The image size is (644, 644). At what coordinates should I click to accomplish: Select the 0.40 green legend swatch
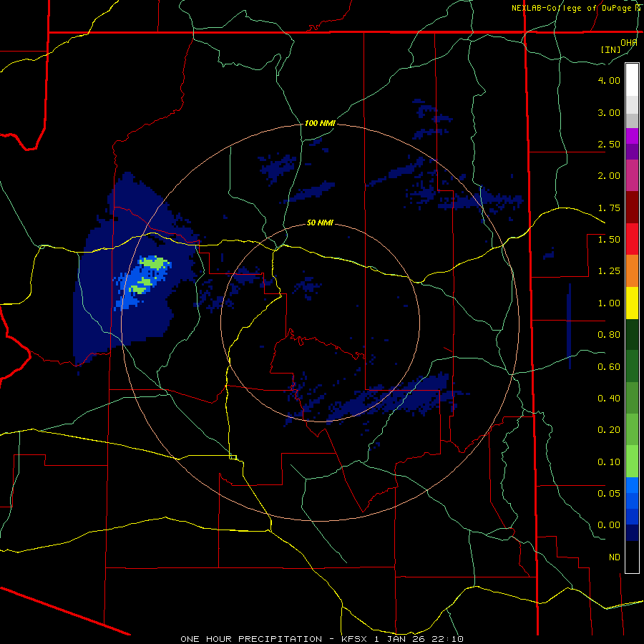[x=632, y=398]
